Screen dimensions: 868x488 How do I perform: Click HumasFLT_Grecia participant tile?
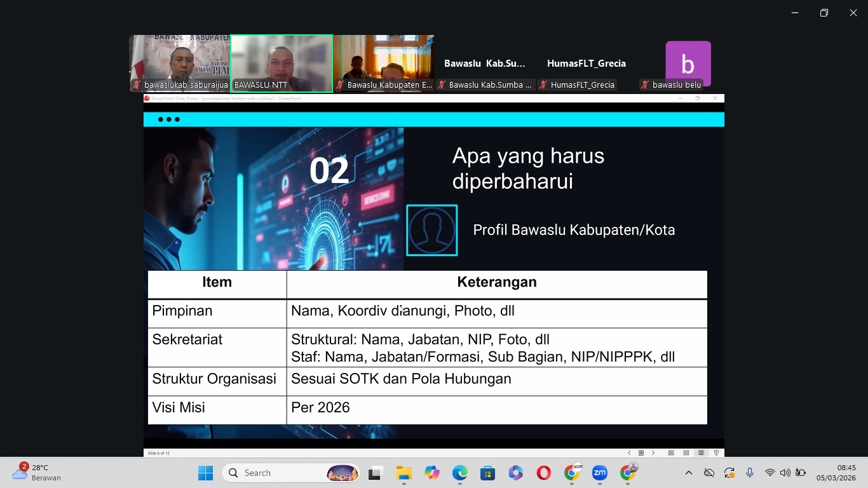586,64
